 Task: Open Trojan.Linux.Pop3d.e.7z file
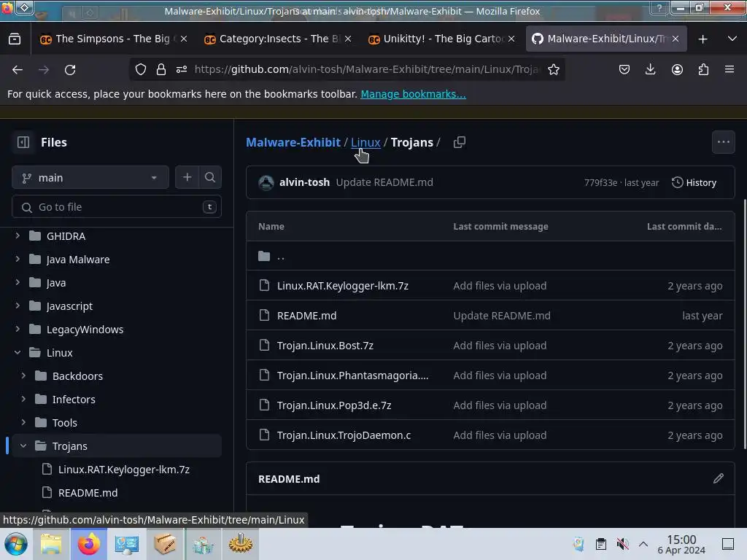334,405
